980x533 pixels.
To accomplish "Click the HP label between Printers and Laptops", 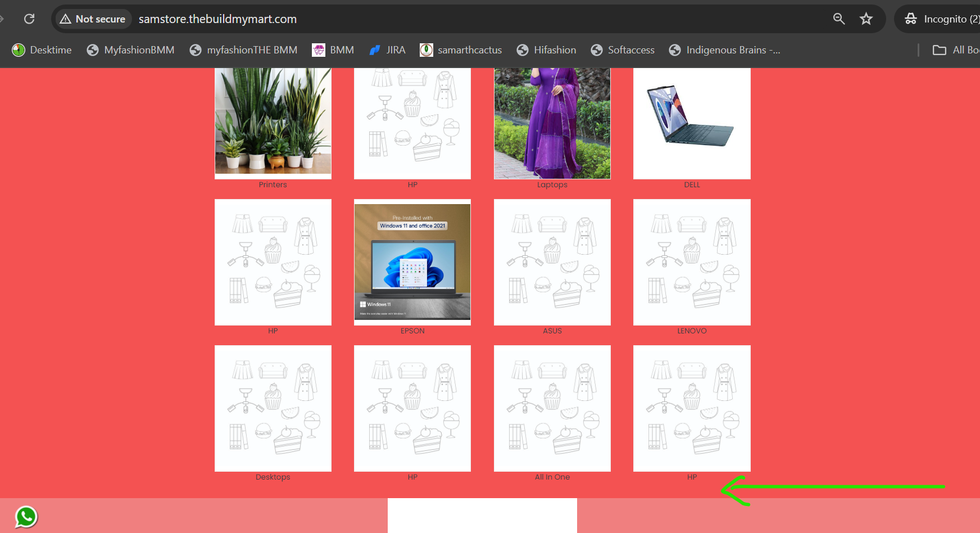I will pyautogui.click(x=412, y=184).
